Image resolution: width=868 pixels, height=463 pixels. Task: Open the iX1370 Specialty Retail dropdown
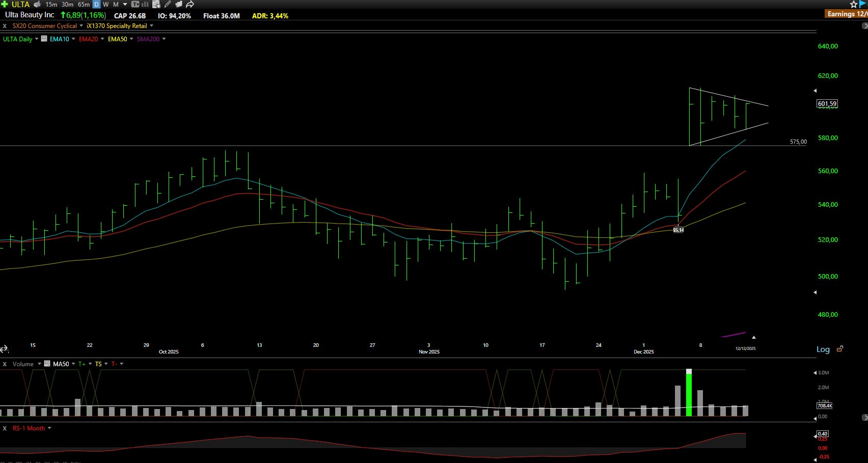pos(151,26)
